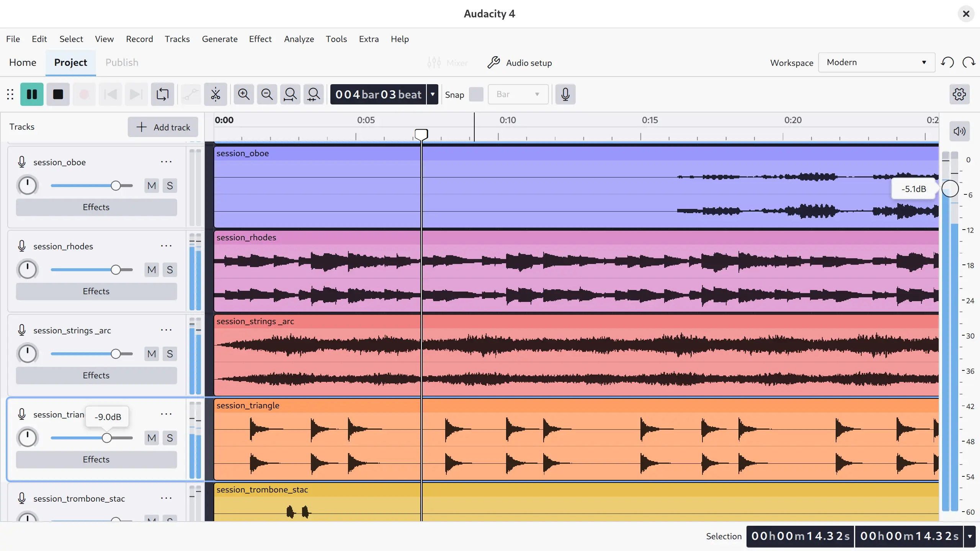This screenshot has width=980, height=551.
Task: Open the Bar snap dropdown
Action: pos(518,94)
